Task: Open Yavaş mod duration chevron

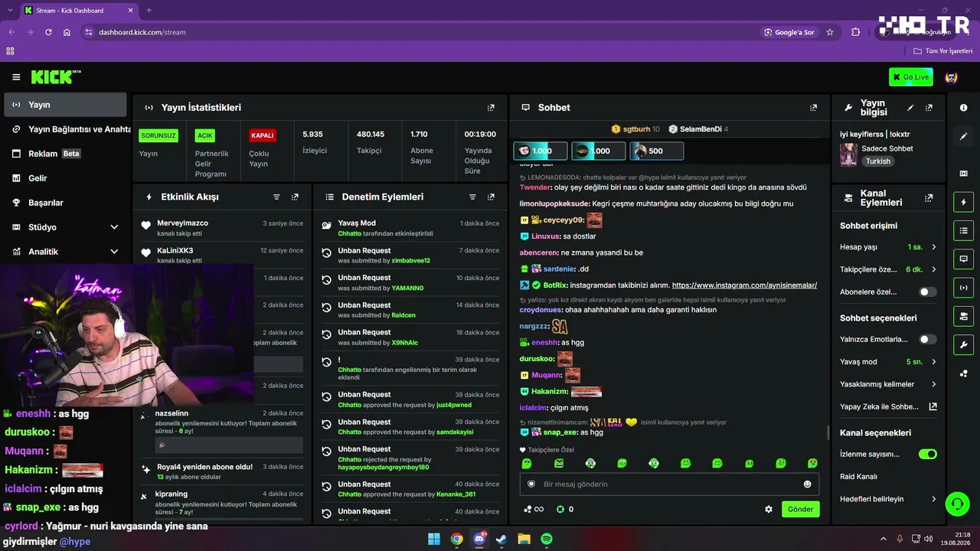Action: 934,361
